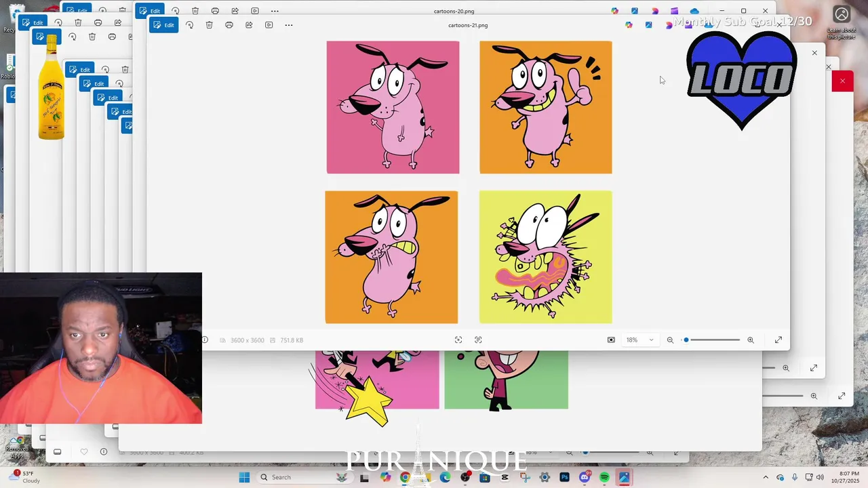
Task: Click the zoom slider in cartoons-21.png window
Action: pyautogui.click(x=711, y=340)
